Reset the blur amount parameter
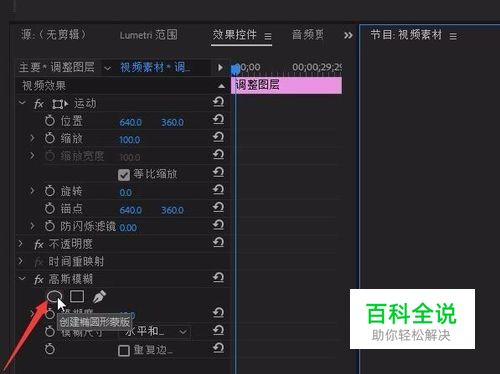 218,313
